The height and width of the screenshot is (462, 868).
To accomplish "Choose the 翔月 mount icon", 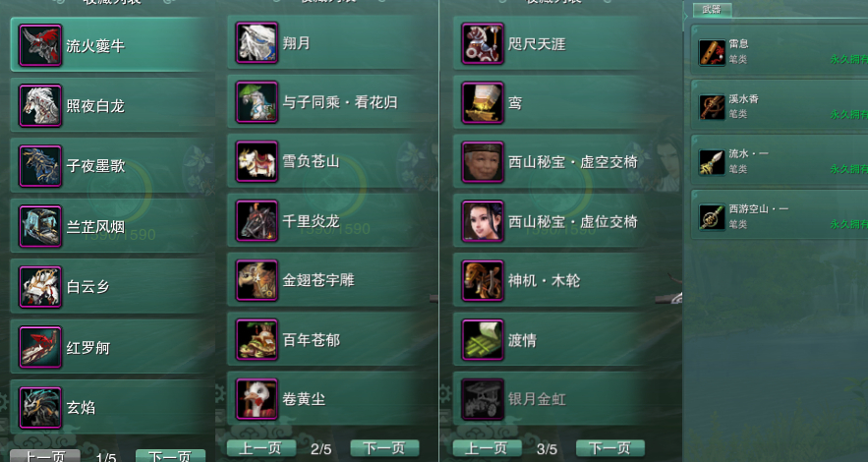I will point(257,42).
